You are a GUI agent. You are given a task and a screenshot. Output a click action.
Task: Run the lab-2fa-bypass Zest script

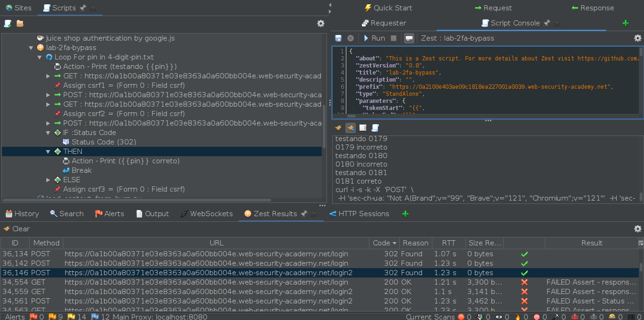coord(373,38)
